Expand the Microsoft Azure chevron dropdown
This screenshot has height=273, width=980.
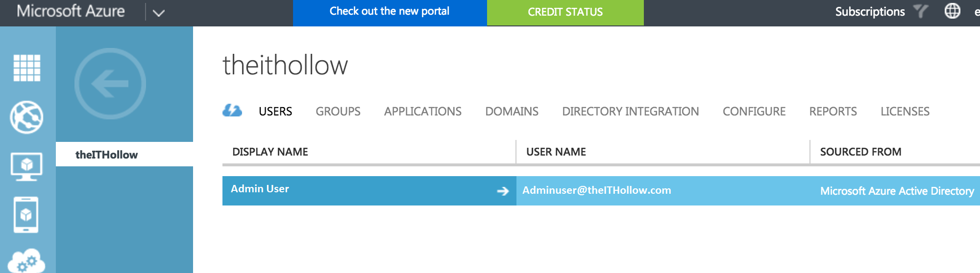click(158, 13)
